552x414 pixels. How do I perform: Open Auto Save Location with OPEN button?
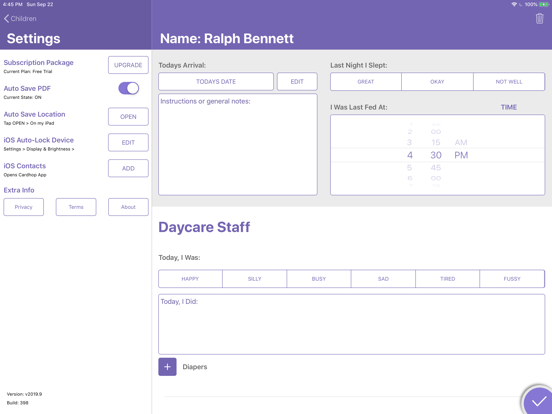[128, 117]
